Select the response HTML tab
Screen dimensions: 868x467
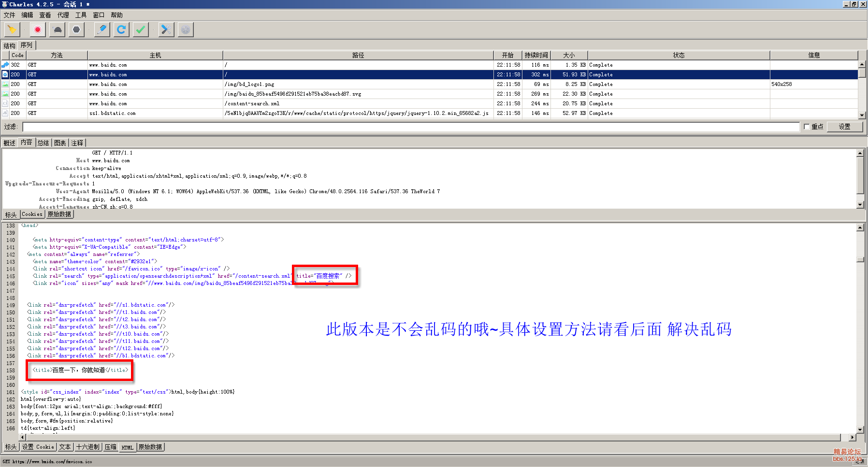128,447
